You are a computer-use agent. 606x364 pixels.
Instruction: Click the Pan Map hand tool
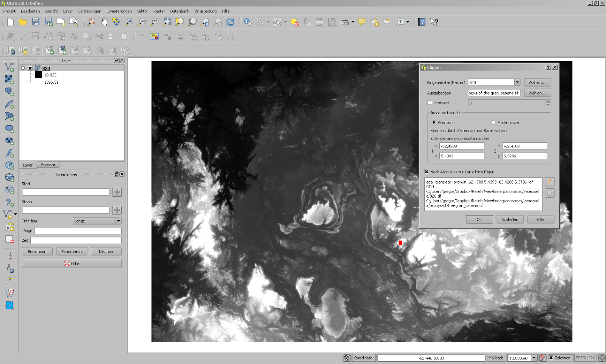click(x=104, y=22)
